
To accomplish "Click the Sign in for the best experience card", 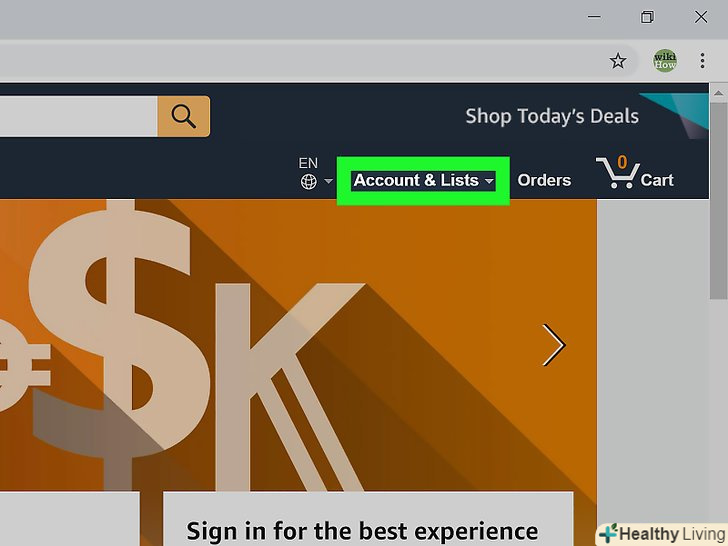I will pyautogui.click(x=368, y=519).
